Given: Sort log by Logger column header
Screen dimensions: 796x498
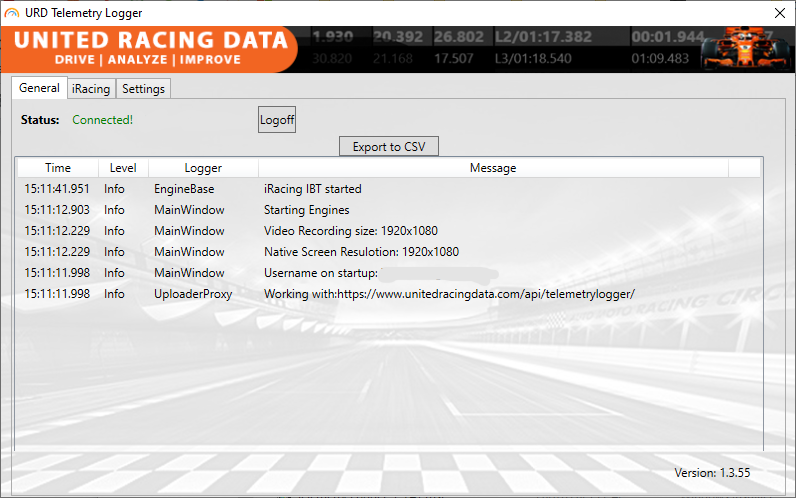Looking at the screenshot, I should [203, 168].
